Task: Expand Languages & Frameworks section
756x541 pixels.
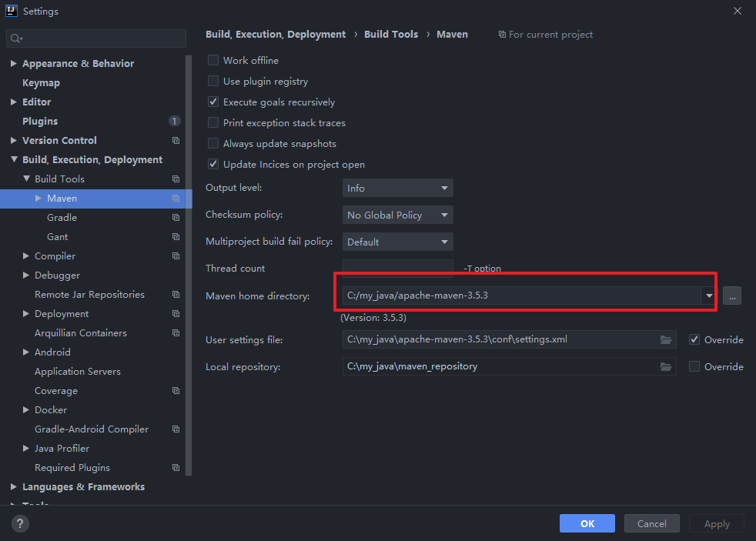Action: [14, 487]
